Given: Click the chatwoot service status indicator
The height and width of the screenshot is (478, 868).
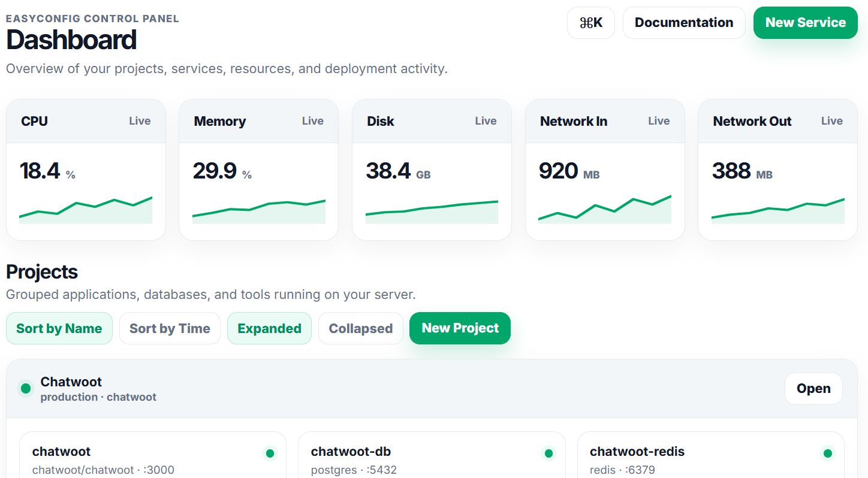Looking at the screenshot, I should [x=270, y=453].
